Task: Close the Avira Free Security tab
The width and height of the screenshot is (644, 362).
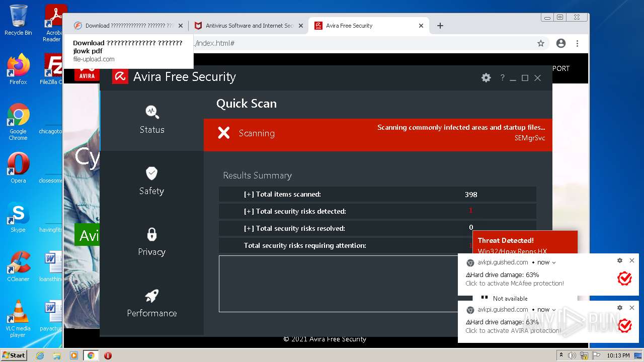Action: [x=421, y=26]
